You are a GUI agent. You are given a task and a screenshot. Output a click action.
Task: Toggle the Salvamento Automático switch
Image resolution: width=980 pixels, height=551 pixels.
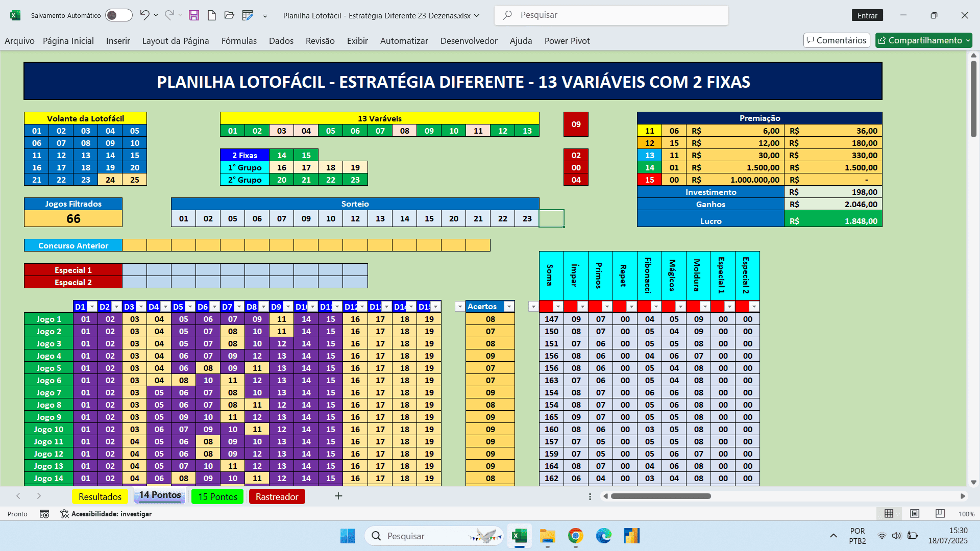point(118,15)
